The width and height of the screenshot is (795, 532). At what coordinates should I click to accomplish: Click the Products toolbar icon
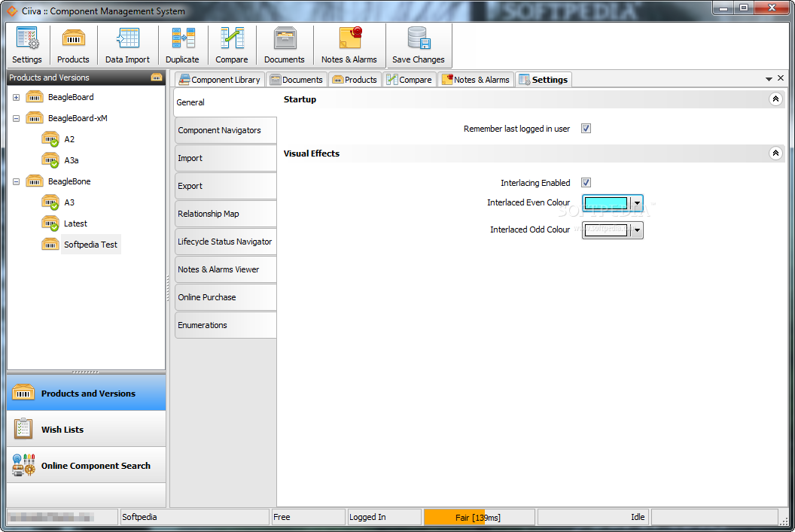point(73,46)
